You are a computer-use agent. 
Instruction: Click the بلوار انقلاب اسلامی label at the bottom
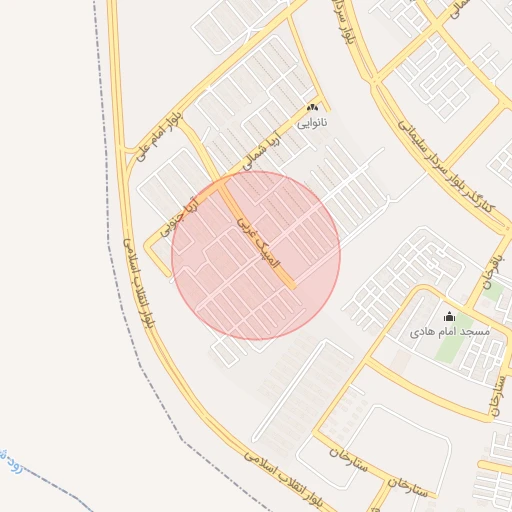click(x=283, y=478)
